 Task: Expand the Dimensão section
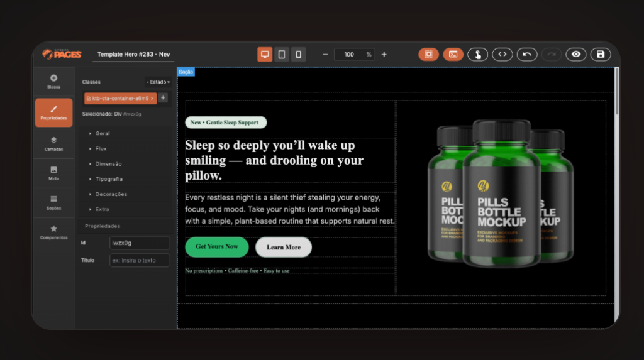click(108, 164)
